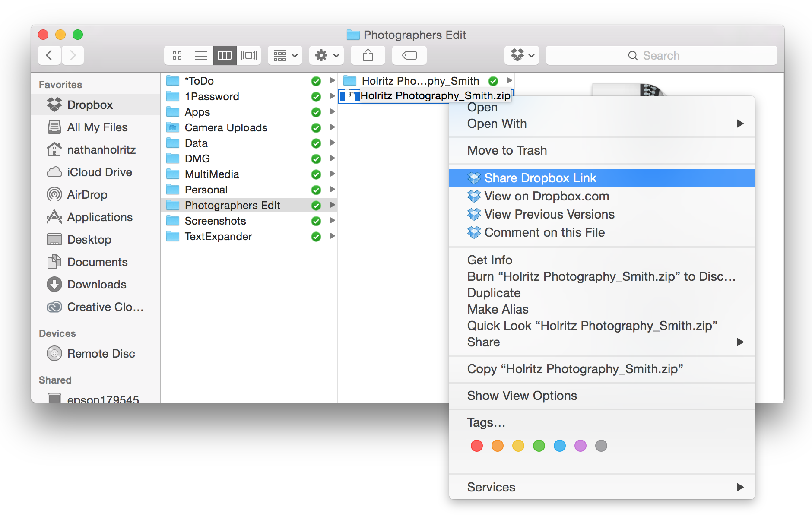Open iCloud Drive in sidebar
This screenshot has height=523, width=812.
coord(96,172)
